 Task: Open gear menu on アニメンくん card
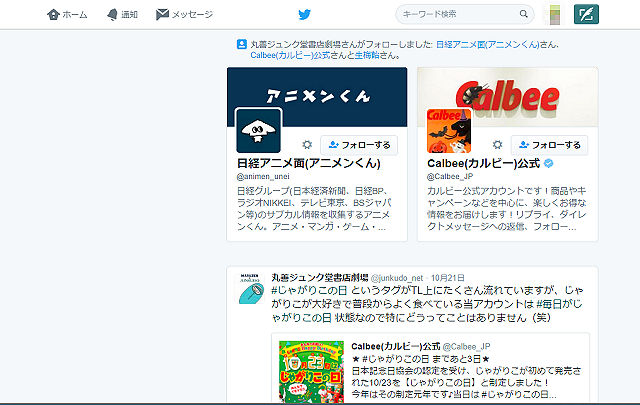[307, 145]
